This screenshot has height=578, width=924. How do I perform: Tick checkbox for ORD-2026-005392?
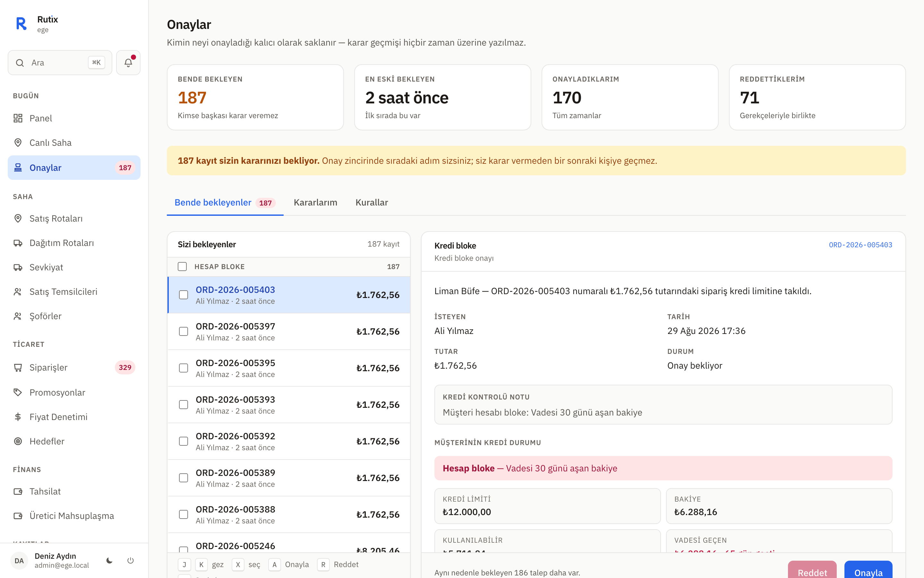tap(184, 441)
